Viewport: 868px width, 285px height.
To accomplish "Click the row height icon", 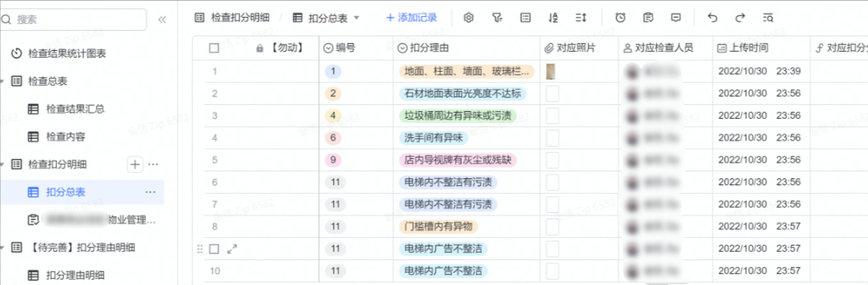I will point(581,18).
